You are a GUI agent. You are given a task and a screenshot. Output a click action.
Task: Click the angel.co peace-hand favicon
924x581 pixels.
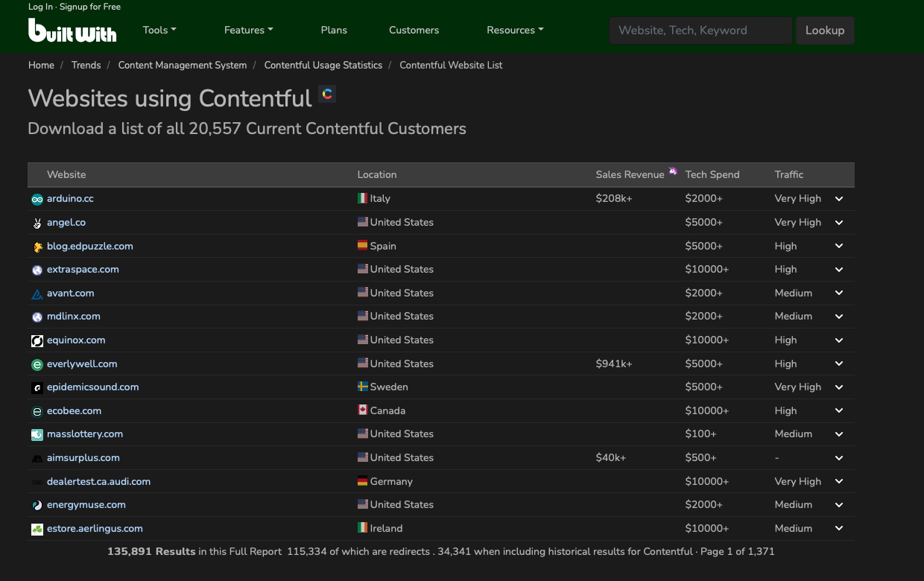(37, 223)
